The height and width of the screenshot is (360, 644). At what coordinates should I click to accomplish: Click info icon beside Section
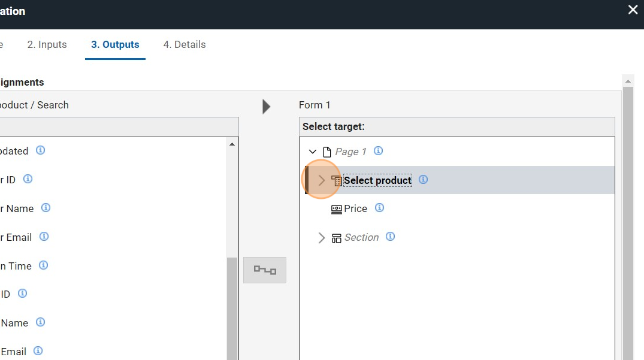coord(390,237)
